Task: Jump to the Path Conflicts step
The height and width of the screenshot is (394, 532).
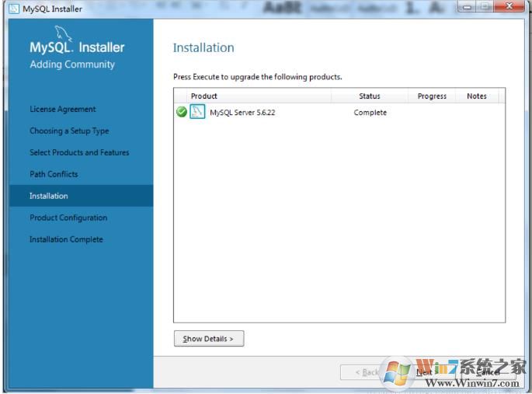Action: [x=54, y=175]
